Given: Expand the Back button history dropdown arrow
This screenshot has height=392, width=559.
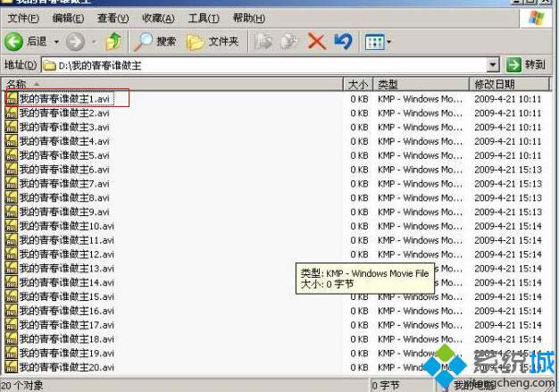Looking at the screenshot, I should pos(56,41).
